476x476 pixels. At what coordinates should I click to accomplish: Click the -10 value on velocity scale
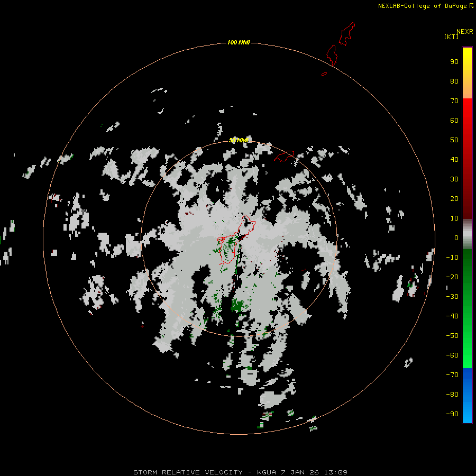[x=452, y=258]
